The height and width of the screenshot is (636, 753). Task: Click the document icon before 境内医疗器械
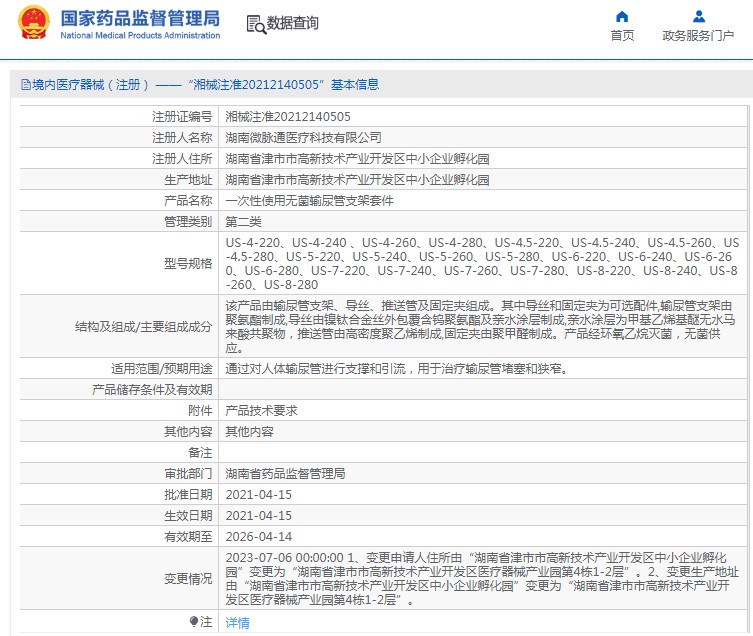point(25,85)
